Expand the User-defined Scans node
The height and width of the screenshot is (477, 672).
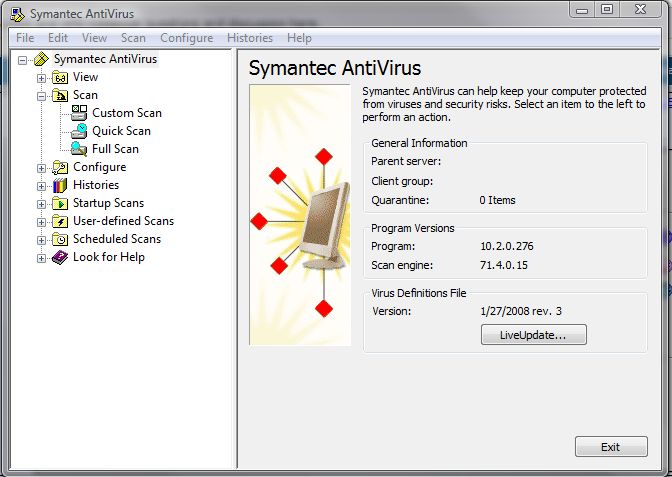41,222
